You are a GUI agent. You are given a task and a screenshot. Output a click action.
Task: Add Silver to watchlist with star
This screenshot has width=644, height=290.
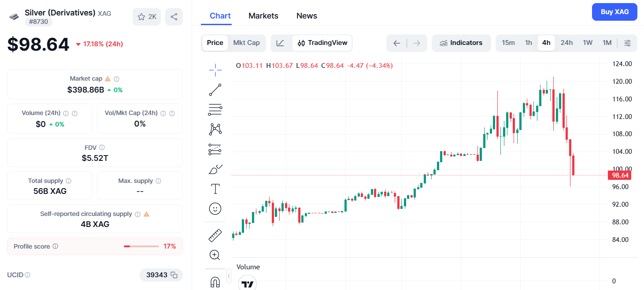(147, 17)
